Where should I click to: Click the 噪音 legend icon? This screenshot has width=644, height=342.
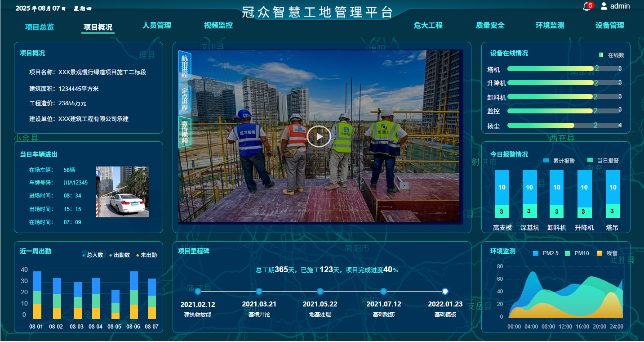click(599, 253)
